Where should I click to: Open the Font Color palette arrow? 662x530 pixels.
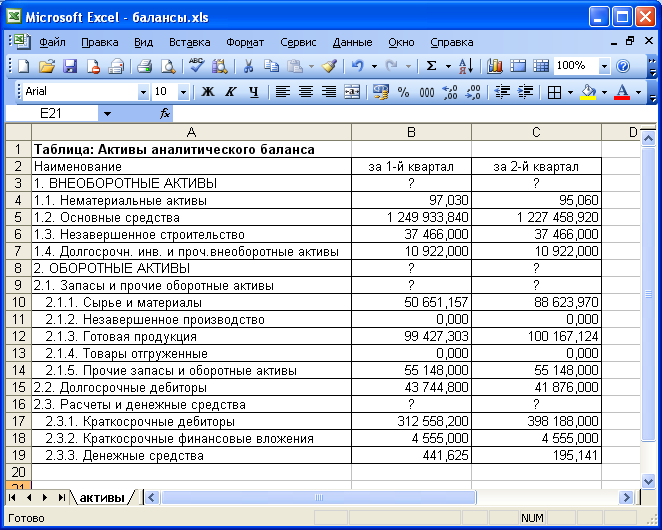tap(638, 92)
